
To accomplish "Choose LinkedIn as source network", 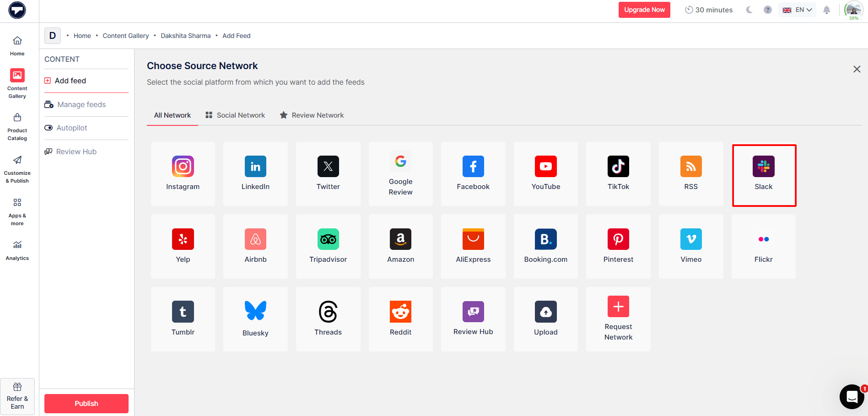I will click(x=255, y=174).
